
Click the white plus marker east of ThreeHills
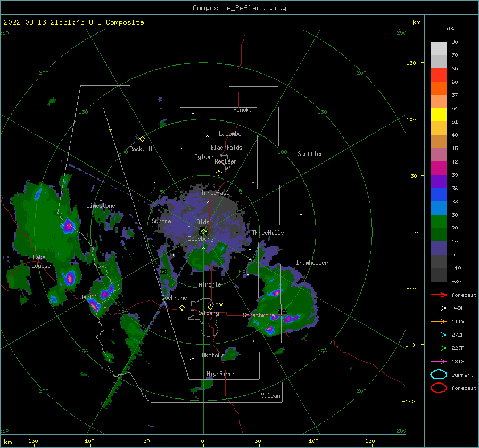click(301, 214)
